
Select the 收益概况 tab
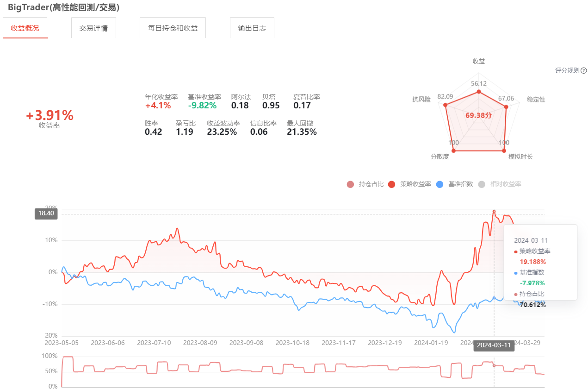(25, 28)
